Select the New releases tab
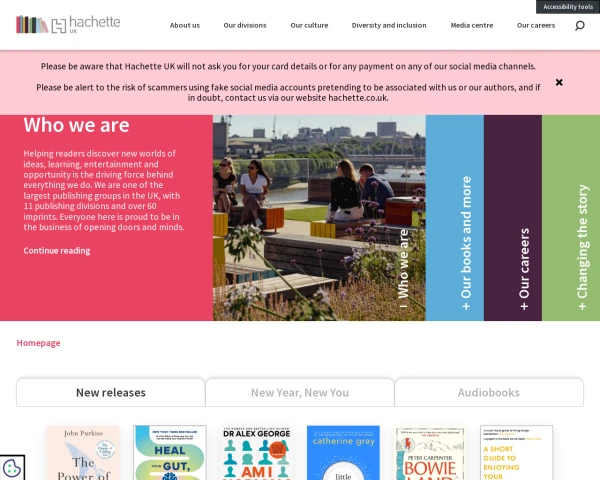 pos(111,392)
